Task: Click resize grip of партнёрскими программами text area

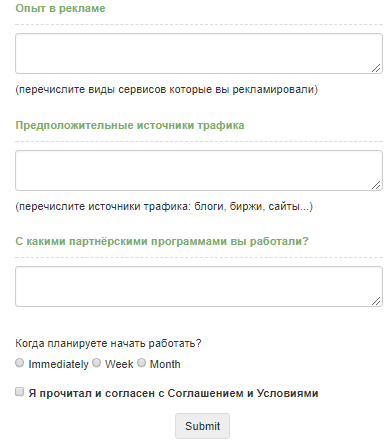Action: (x=376, y=301)
